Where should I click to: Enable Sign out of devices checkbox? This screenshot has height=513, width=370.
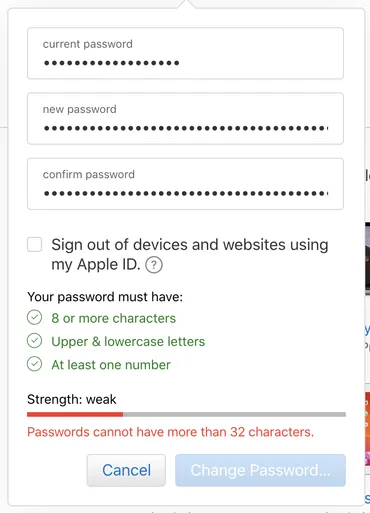point(35,244)
